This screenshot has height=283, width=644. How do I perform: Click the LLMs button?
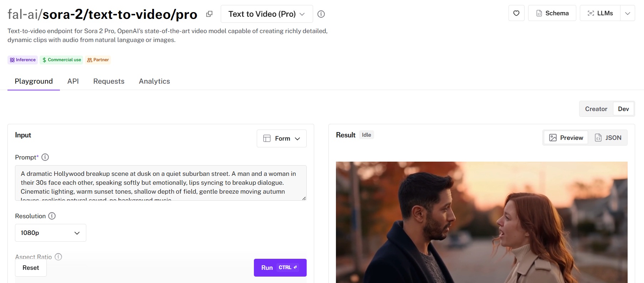pos(600,13)
